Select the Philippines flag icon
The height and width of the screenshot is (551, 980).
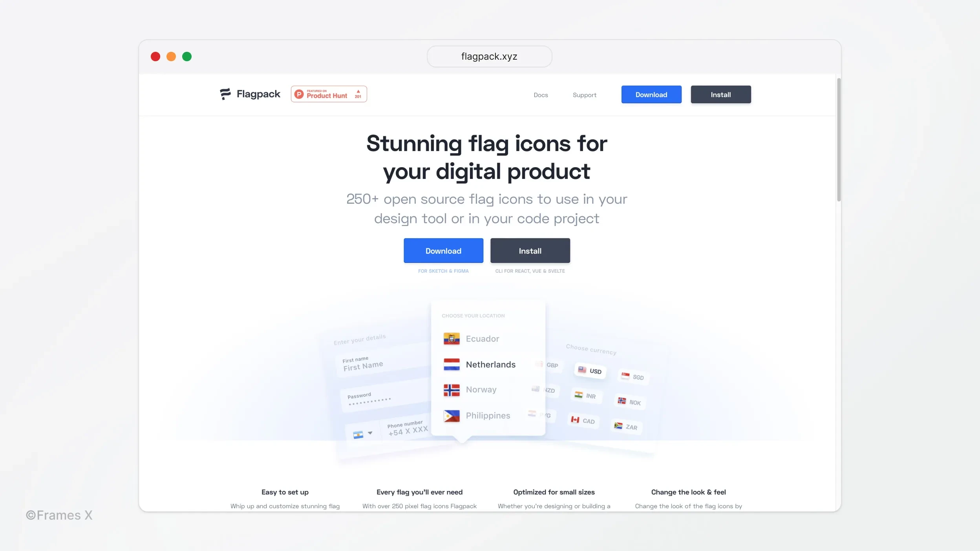(451, 416)
